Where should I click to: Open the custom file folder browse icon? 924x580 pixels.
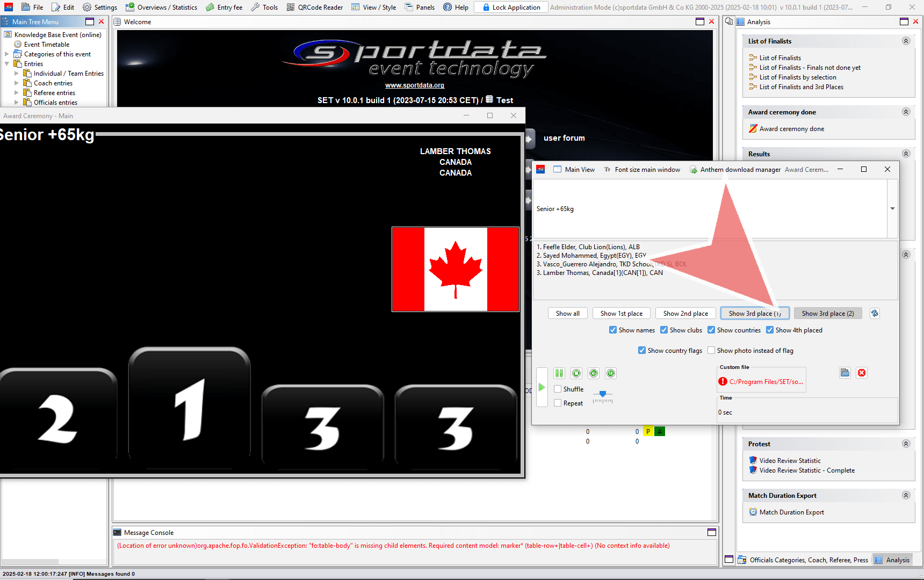click(845, 373)
